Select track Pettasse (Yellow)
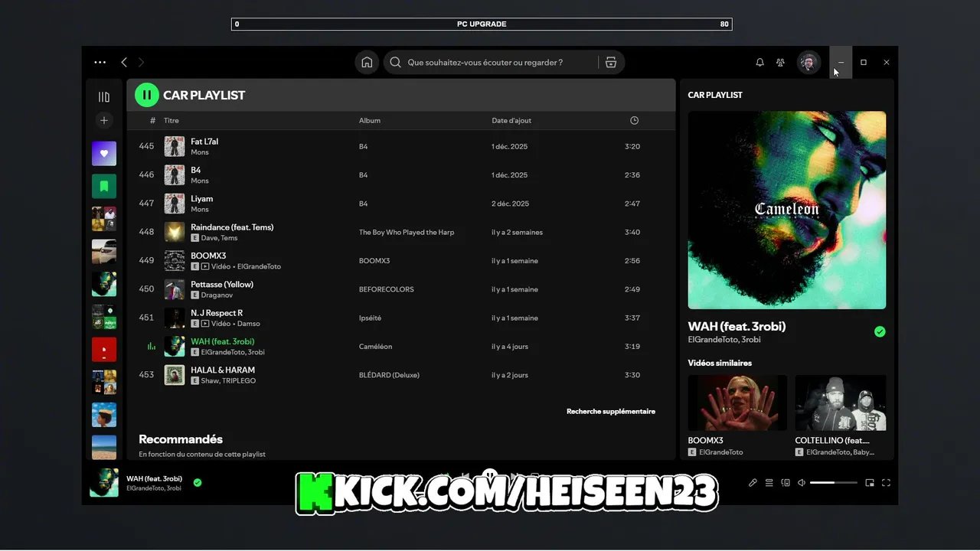980x551 pixels. pyautogui.click(x=400, y=289)
